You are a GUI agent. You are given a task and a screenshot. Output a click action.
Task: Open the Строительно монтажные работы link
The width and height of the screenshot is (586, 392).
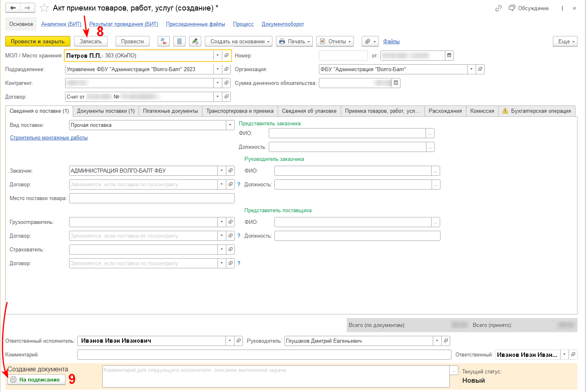(x=49, y=138)
